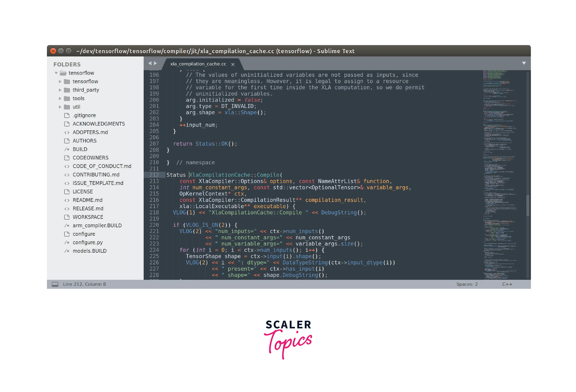
Task: Click the vertical scrollbar handle
Action: (528, 205)
